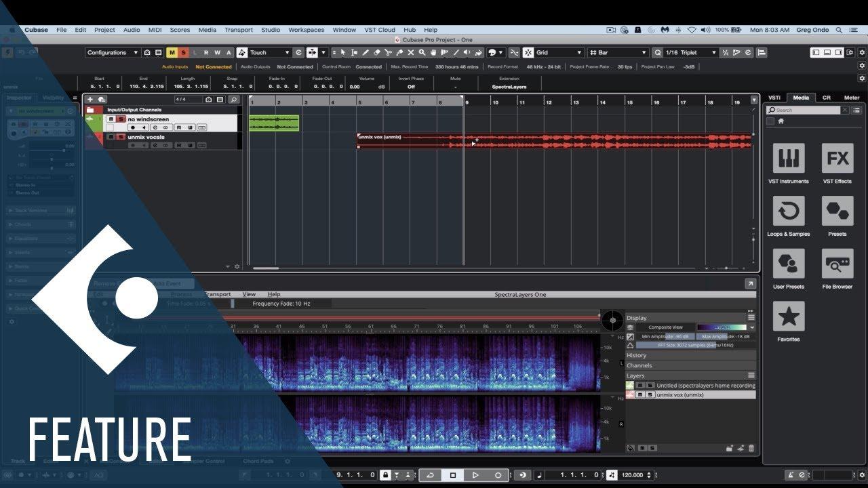This screenshot has width=868, height=488.
Task: Select the Mute X tool
Action: (x=411, y=52)
